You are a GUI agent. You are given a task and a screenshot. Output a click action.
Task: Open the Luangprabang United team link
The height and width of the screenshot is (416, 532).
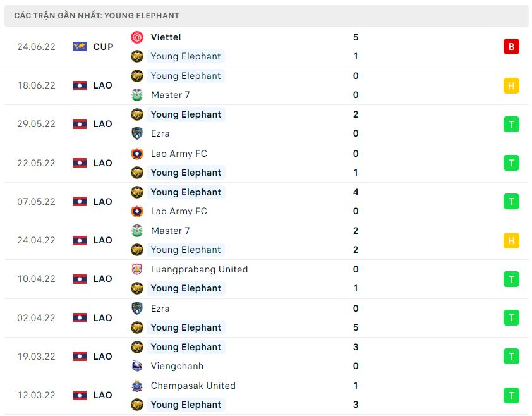point(199,269)
